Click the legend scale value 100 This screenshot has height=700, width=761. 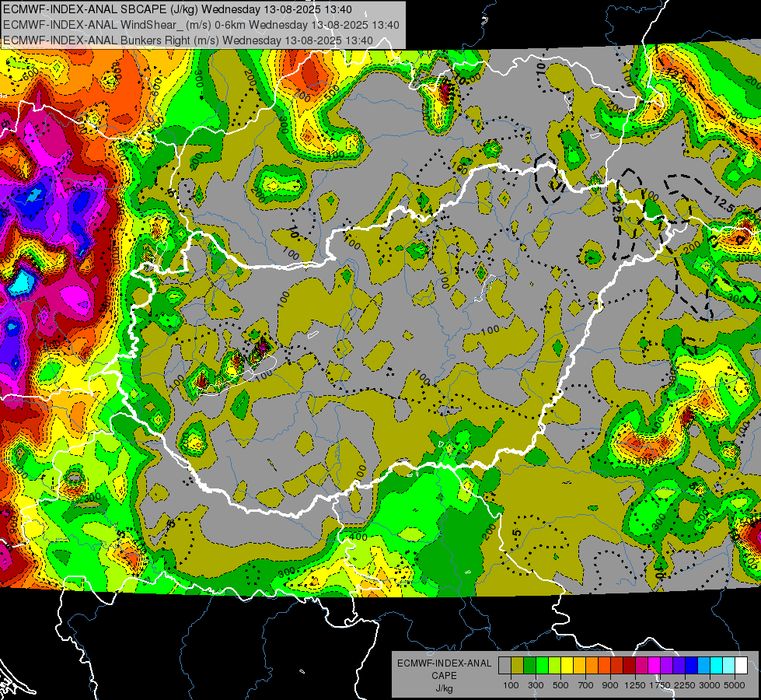click(511, 685)
